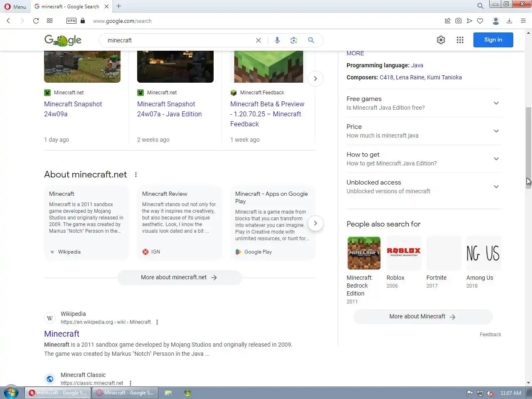Open Minecraft Snapshot 24w09a link
532x399 pixels.
click(73, 109)
